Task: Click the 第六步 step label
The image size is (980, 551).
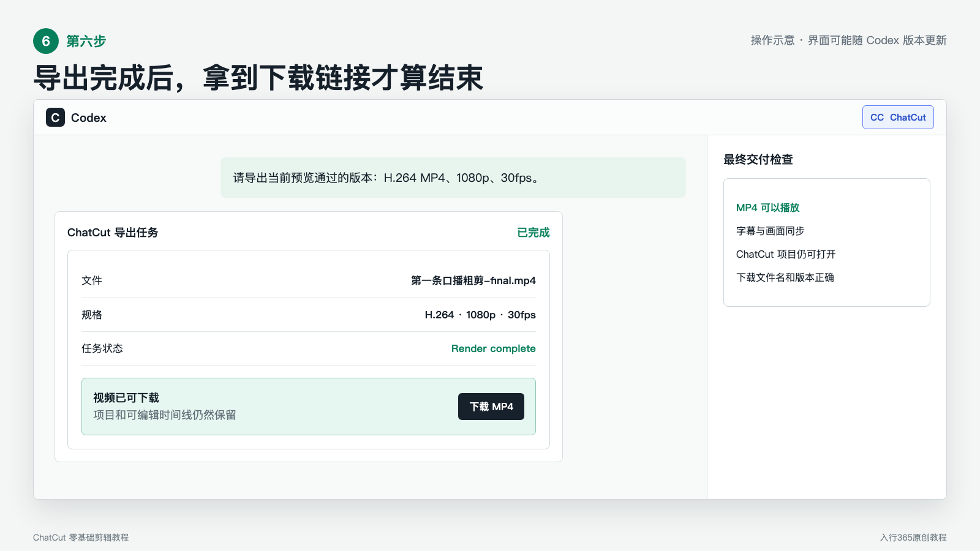Action: pos(86,41)
